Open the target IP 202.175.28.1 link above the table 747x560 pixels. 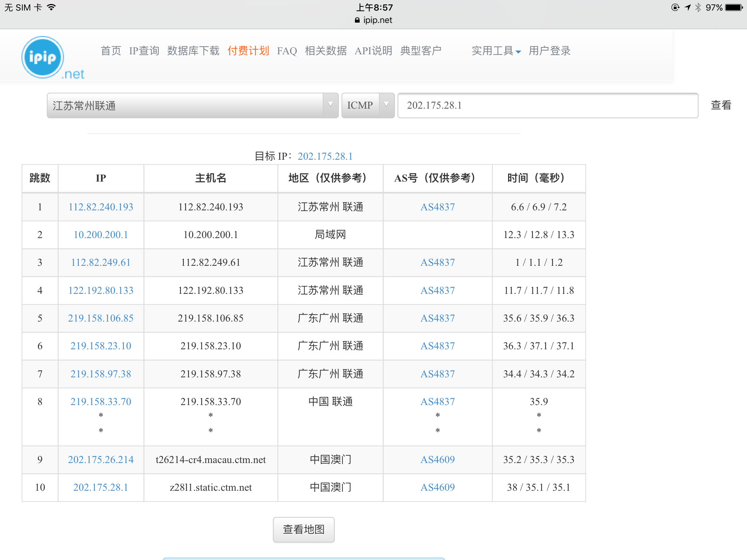325,156
